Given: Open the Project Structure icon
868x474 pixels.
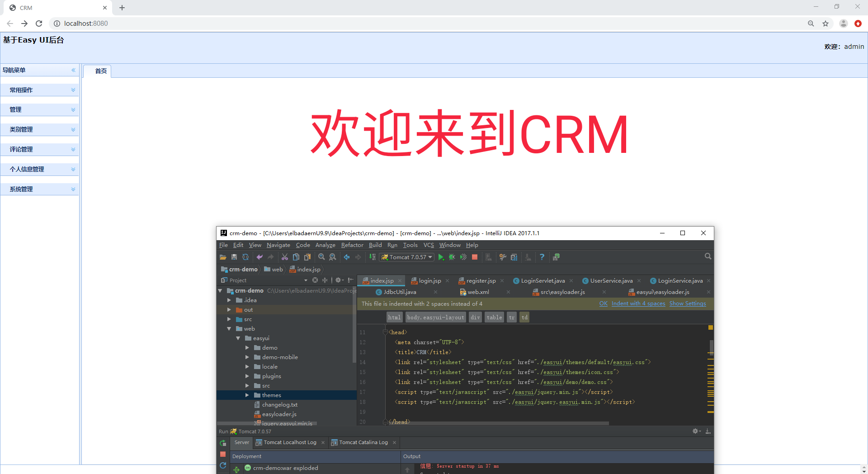Looking at the screenshot, I should point(514,257).
